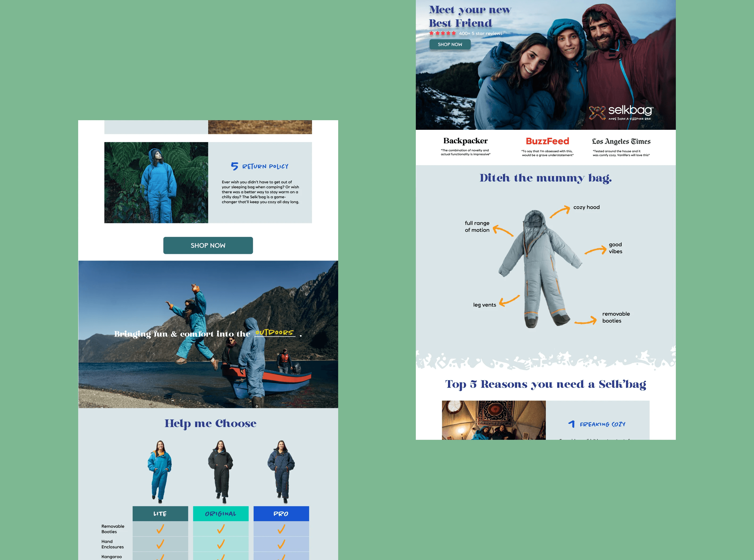The image size is (754, 560).
Task: Click the yurt interior photo beside Freaking Cozy
Action: (494, 420)
